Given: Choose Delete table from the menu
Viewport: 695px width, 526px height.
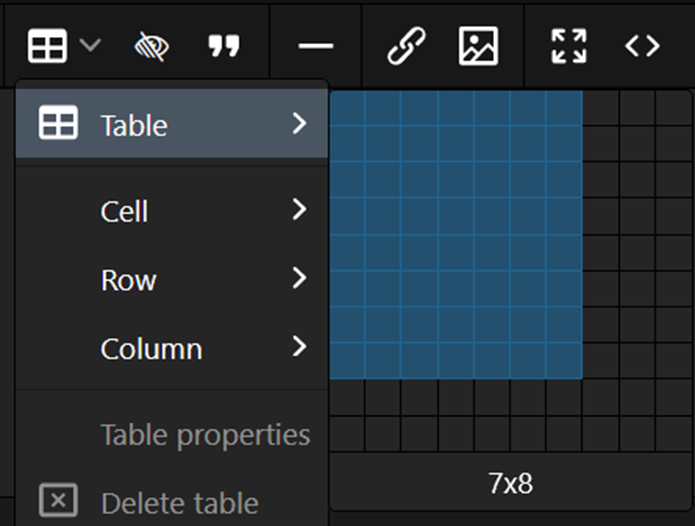Looking at the screenshot, I should click(x=180, y=503).
